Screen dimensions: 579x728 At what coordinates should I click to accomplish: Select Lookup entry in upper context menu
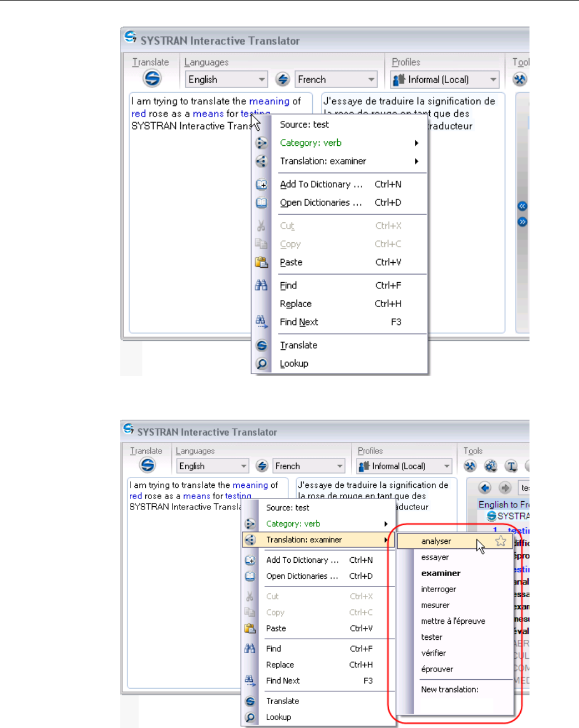point(349,364)
